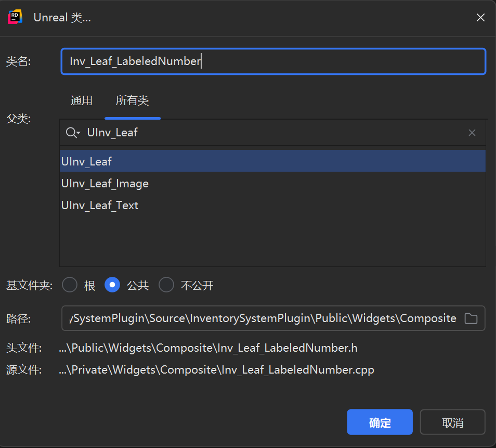Cancel with the 取消 button
Viewport: 496px width, 448px height.
(452, 422)
